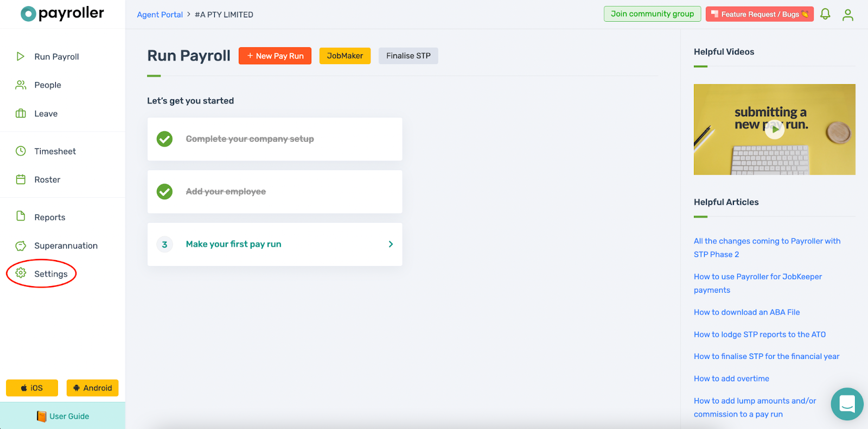
Task: Click the JobMaker button
Action: click(345, 56)
